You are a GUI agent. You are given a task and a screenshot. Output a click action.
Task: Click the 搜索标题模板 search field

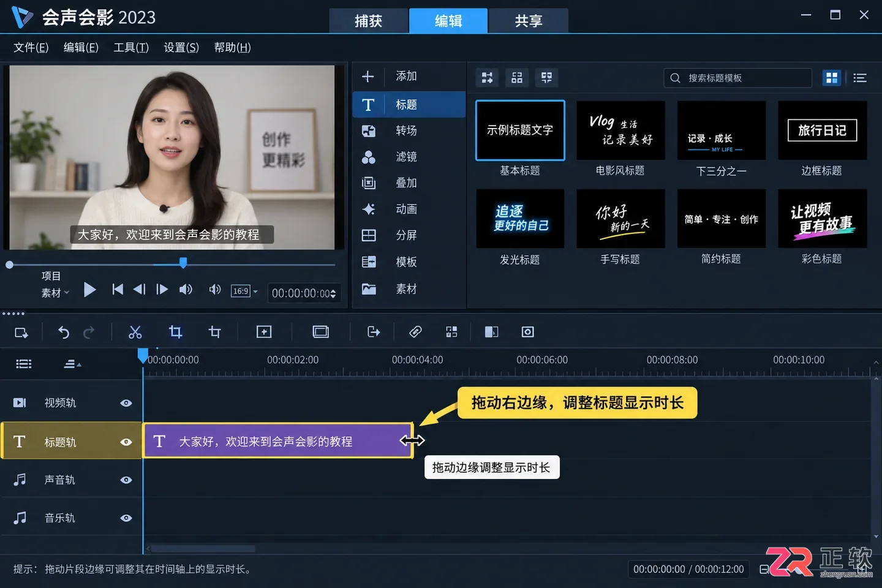(x=737, y=78)
